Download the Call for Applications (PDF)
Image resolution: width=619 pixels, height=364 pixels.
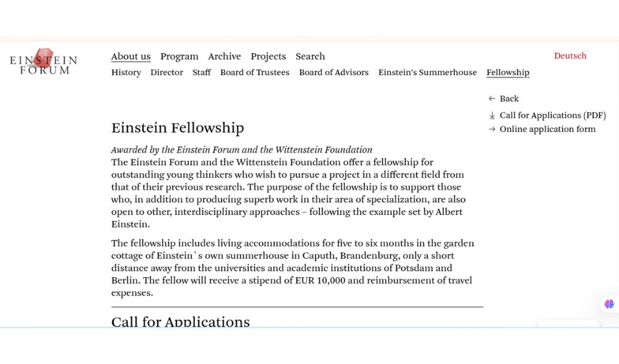point(552,116)
